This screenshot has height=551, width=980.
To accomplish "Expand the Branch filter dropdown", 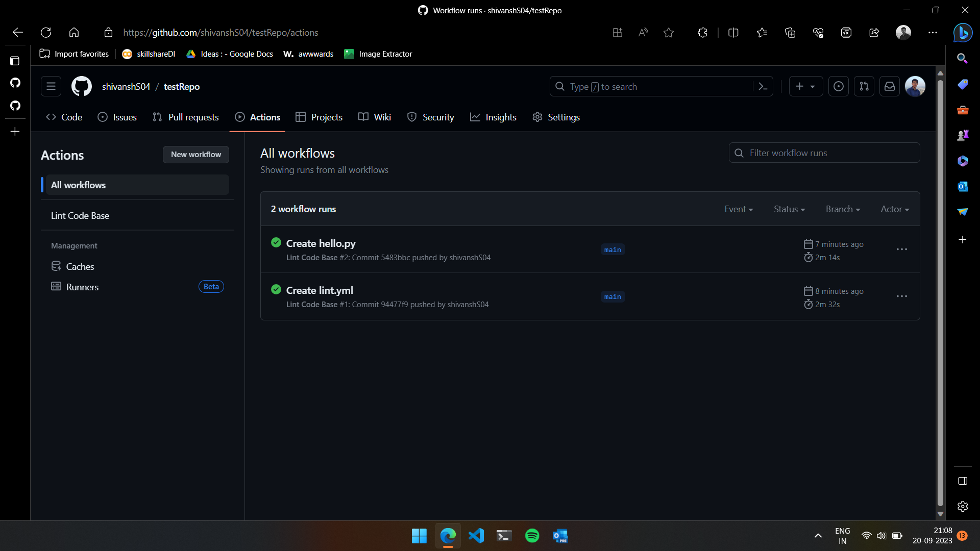I will (842, 209).
